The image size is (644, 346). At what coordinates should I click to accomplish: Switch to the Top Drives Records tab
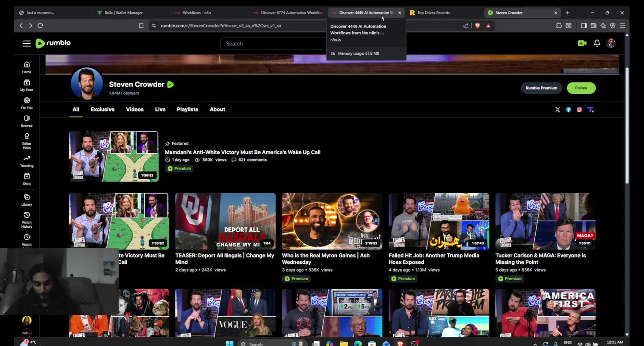coord(442,12)
